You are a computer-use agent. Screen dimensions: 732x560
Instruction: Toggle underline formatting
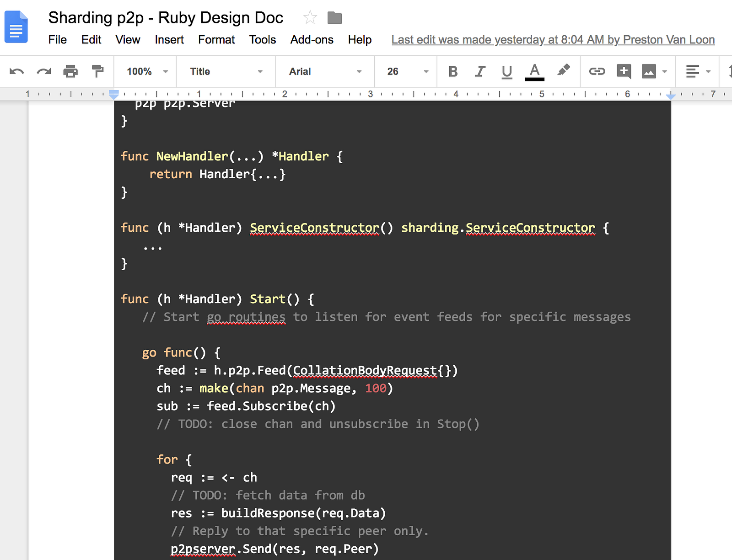click(506, 71)
